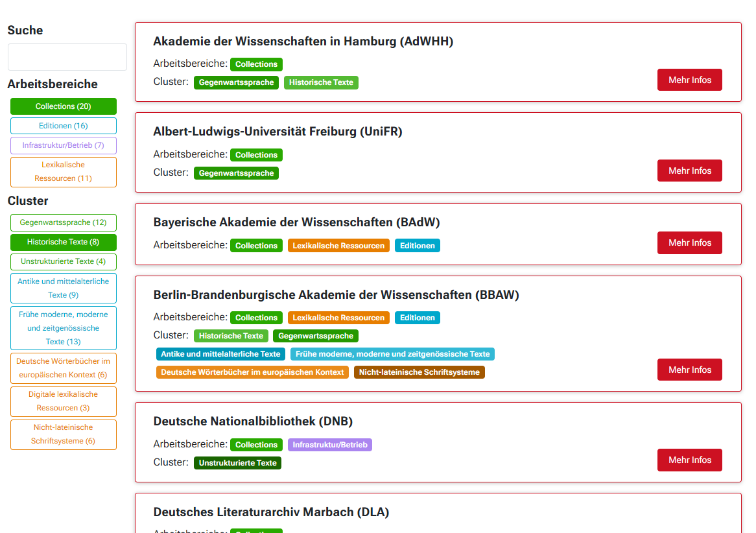Select the Historische Texte tag on the AdWHH card
Viewport: 756px width, 533px height.
321,82
